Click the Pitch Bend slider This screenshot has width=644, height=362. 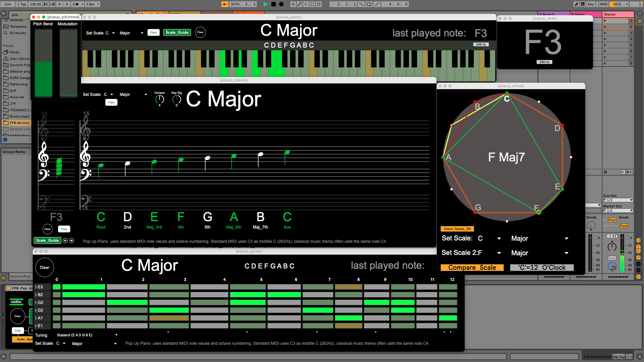(x=44, y=63)
